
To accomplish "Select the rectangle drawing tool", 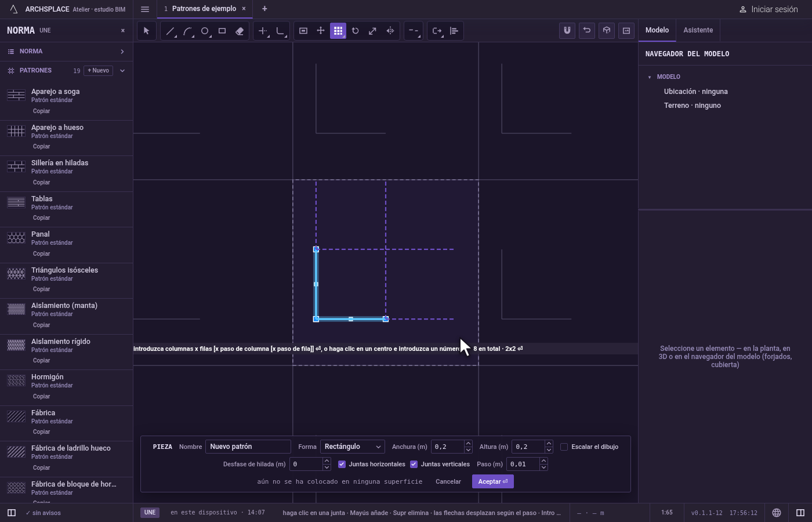I will (222, 31).
